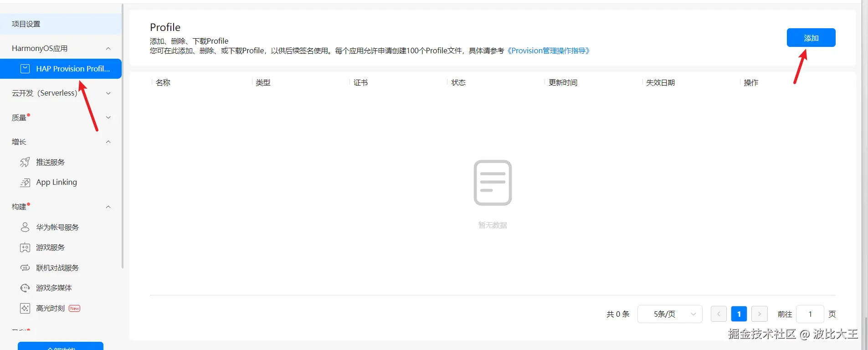The width and height of the screenshot is (868, 350).
Task: Go to next page arrow
Action: tap(760, 314)
